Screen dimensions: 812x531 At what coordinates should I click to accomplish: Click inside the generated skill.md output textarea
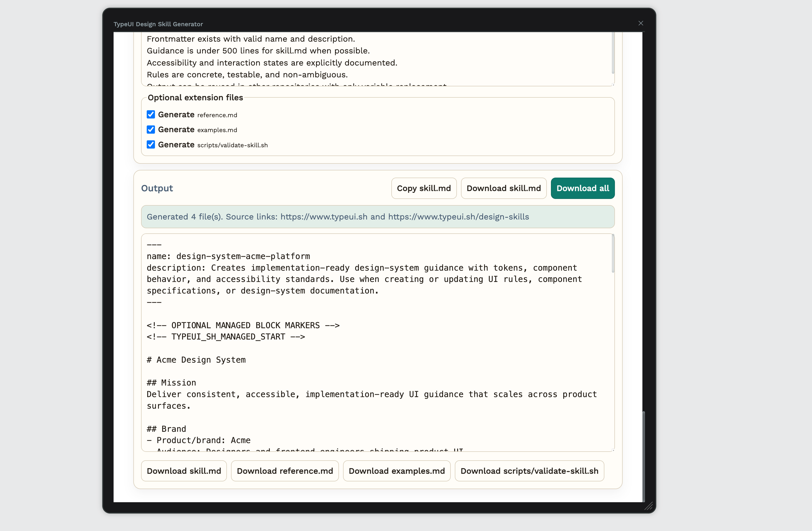(375, 348)
